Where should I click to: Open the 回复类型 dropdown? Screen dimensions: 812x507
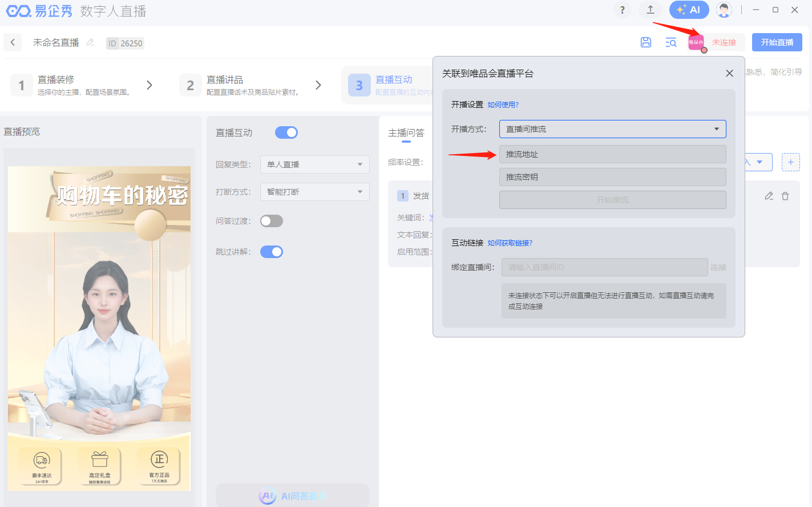point(314,164)
